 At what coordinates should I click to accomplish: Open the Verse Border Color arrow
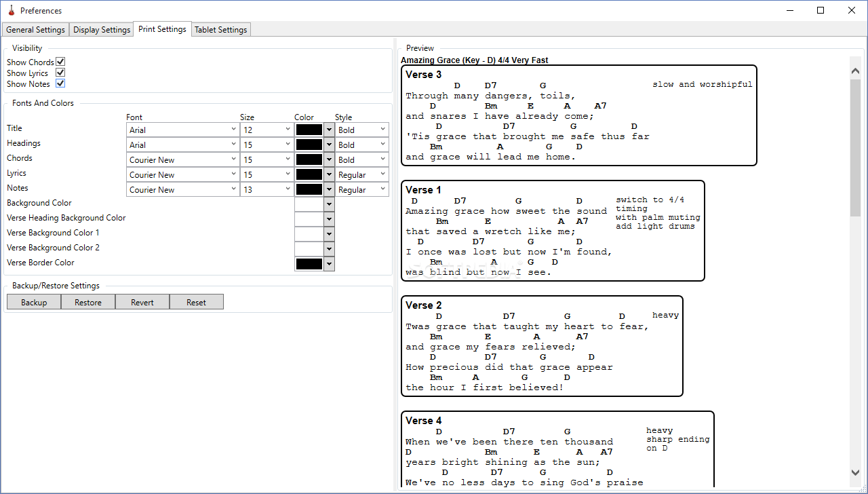[x=330, y=264]
